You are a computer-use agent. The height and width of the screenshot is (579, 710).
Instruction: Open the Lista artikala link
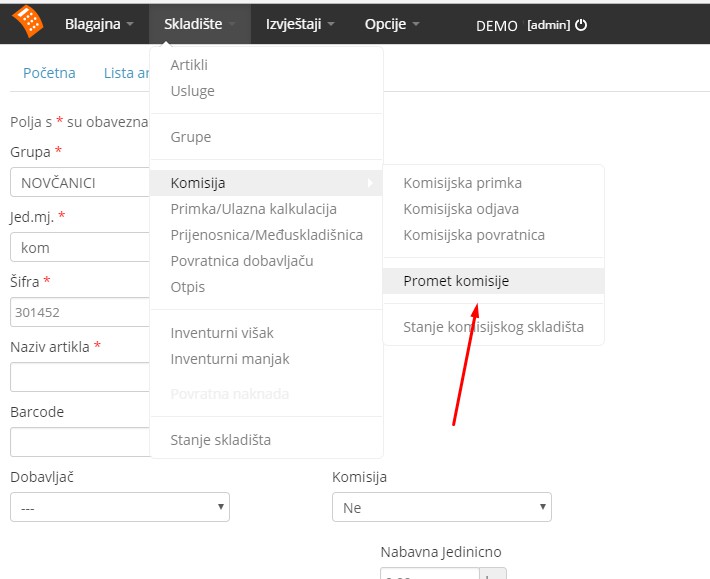126,73
